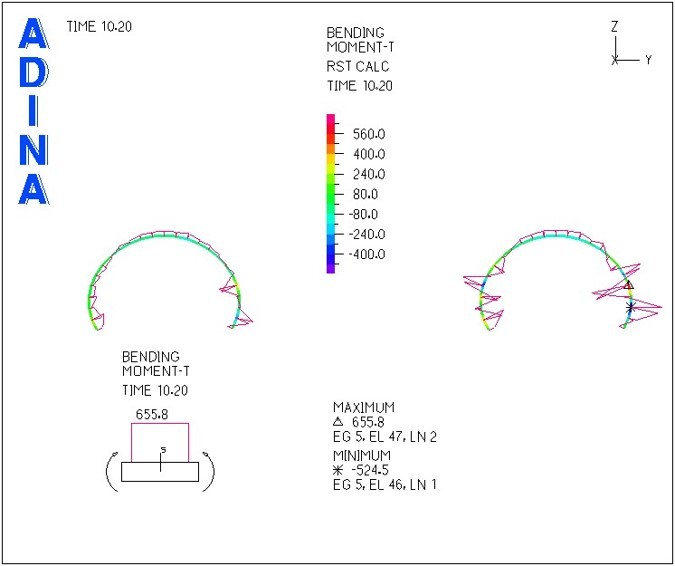The height and width of the screenshot is (566, 675).
Task: Click the triangle maximum marker on the right arch
Action: click(x=628, y=286)
